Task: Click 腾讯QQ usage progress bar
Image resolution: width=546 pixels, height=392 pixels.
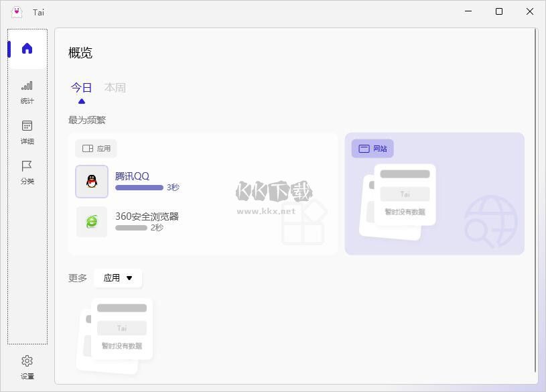Action: click(140, 188)
